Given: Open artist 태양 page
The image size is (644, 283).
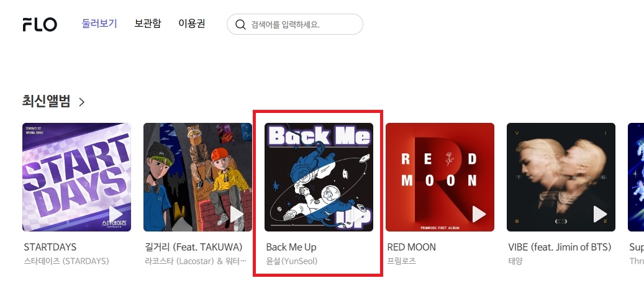Looking at the screenshot, I should [515, 261].
